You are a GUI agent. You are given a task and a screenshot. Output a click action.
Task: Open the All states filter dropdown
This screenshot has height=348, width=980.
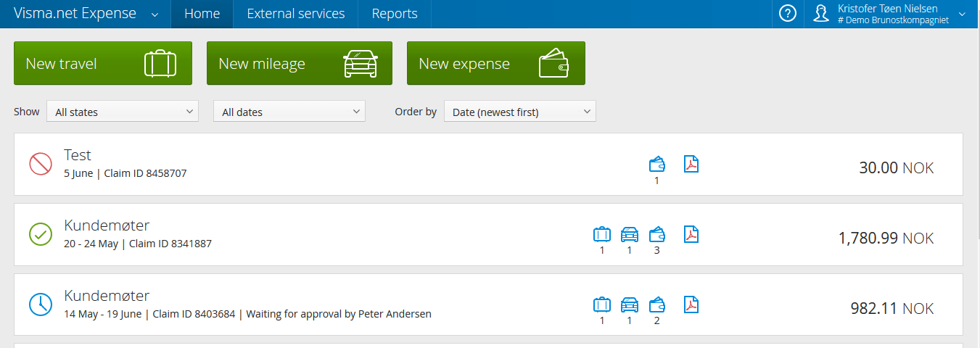[122, 112]
